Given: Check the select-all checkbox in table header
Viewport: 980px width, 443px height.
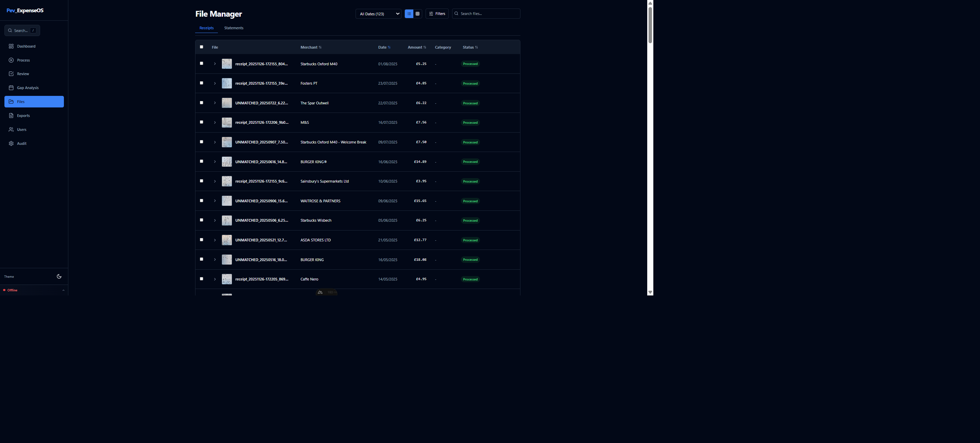Looking at the screenshot, I should pyautogui.click(x=201, y=47).
